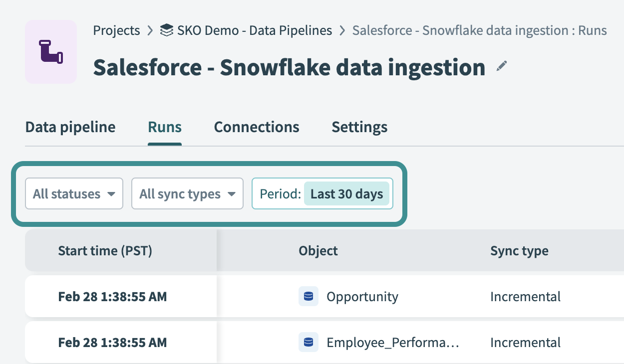The image size is (624, 364).
Task: Click the Object column header
Action: (318, 251)
